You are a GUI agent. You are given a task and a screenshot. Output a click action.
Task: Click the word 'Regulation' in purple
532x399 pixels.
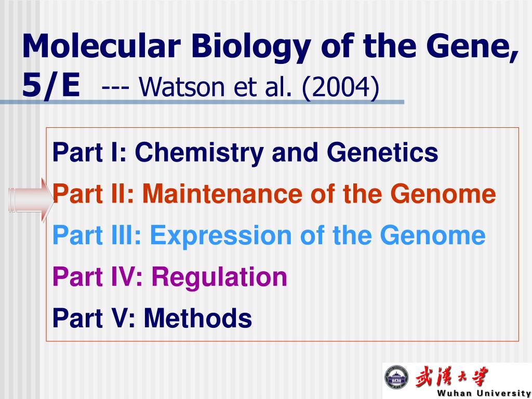point(220,278)
